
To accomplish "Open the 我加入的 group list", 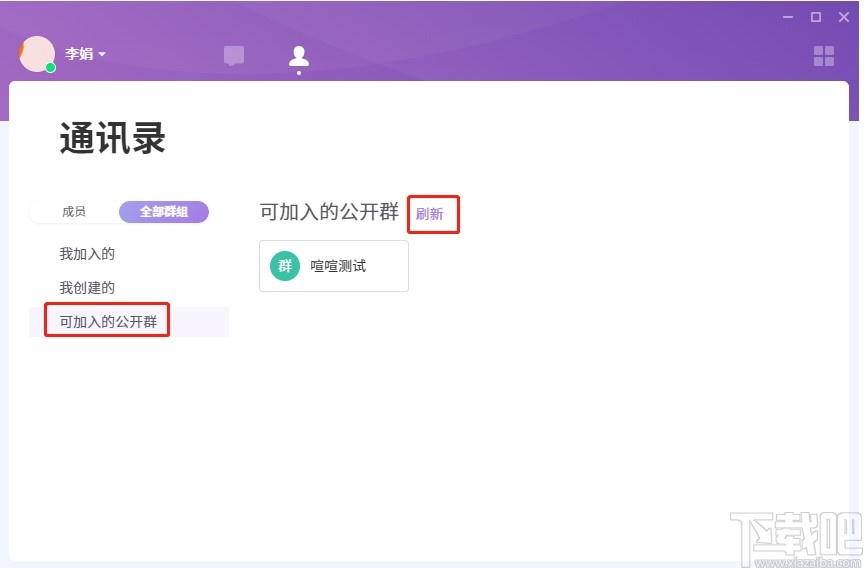I will [87, 254].
